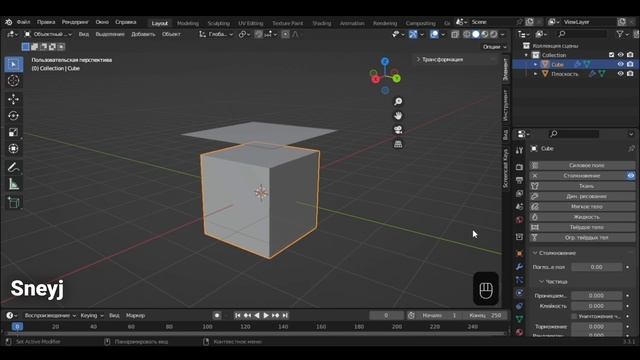Viewport: 640px width, 360px height.
Task: Click the Силовое поле physics button
Action: (582, 165)
